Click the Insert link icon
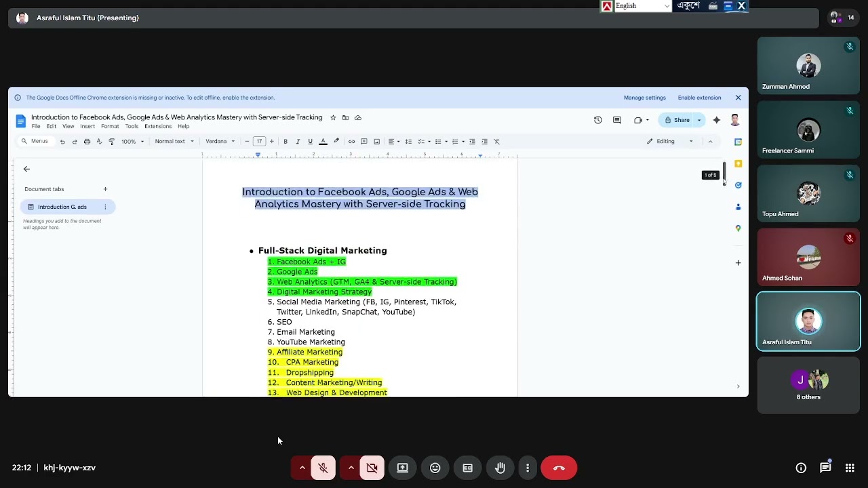Image resolution: width=868 pixels, height=488 pixels. click(x=351, y=142)
